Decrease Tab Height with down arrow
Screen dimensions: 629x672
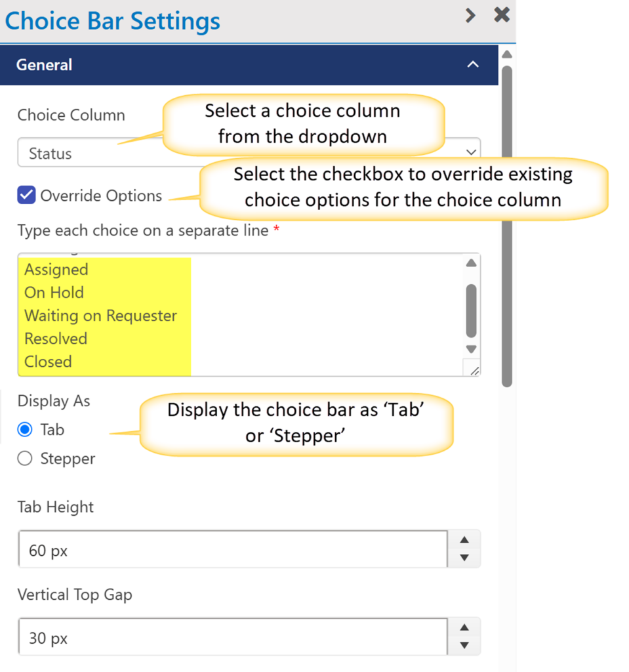(x=464, y=558)
